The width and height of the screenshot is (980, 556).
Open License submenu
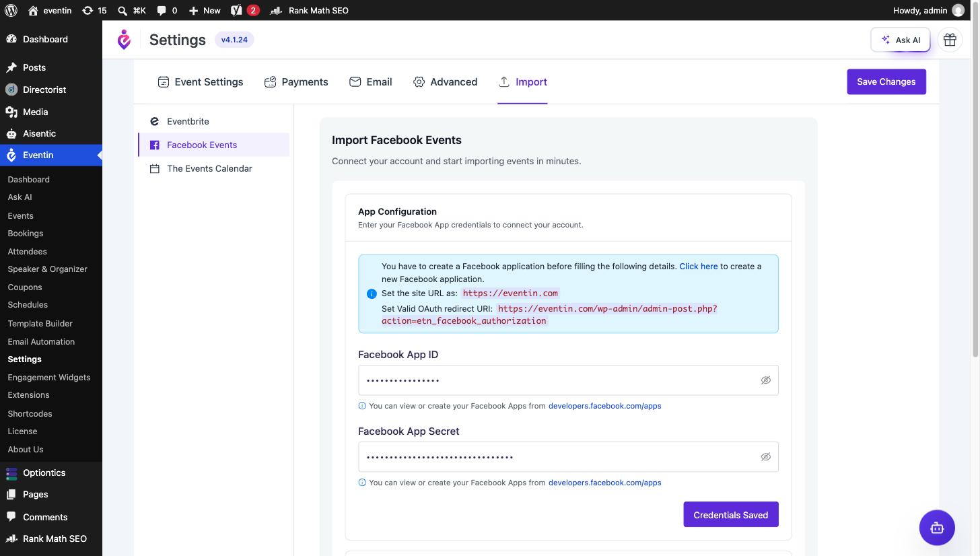pyautogui.click(x=22, y=431)
